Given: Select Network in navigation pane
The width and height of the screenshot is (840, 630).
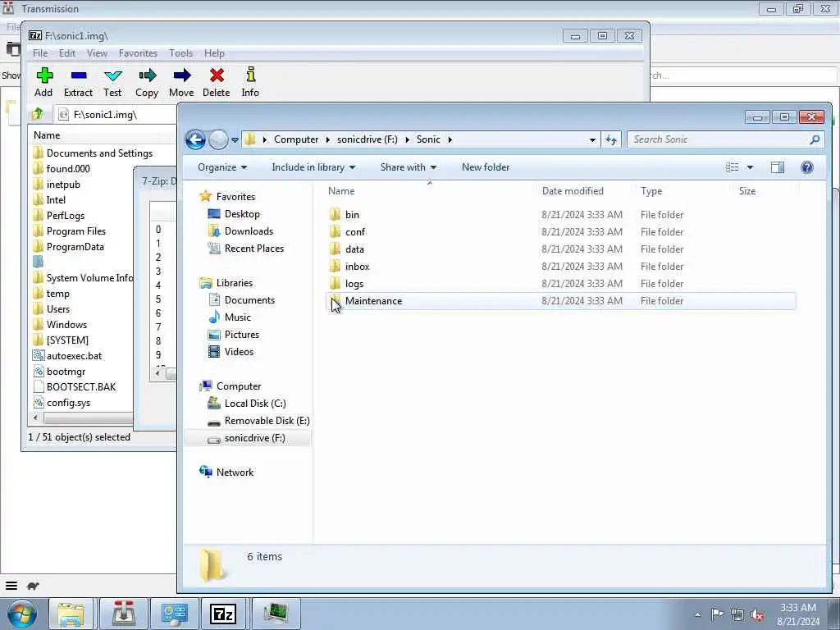Looking at the screenshot, I should click(x=235, y=472).
